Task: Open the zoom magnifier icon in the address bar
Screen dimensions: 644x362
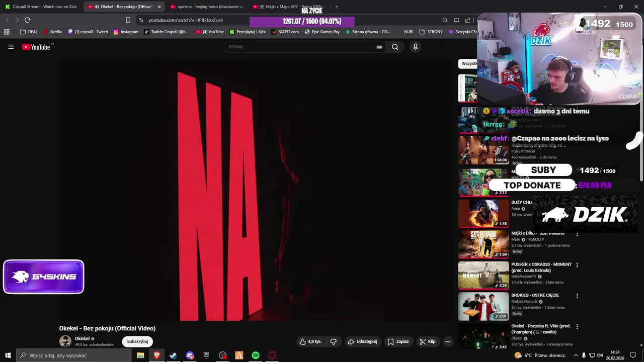Action: coord(445,20)
